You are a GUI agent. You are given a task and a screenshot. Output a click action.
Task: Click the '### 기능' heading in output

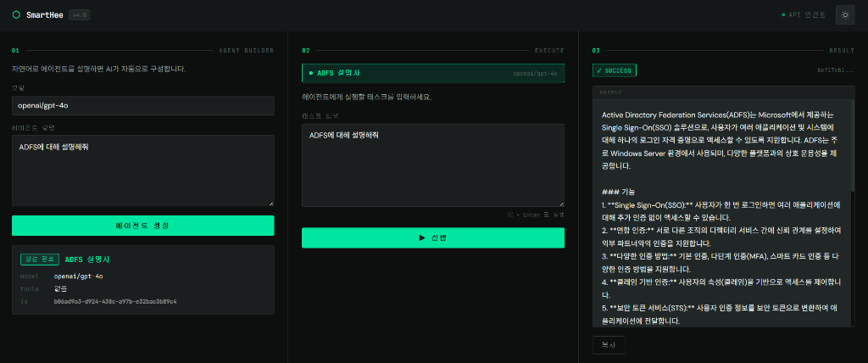pyautogui.click(x=618, y=192)
